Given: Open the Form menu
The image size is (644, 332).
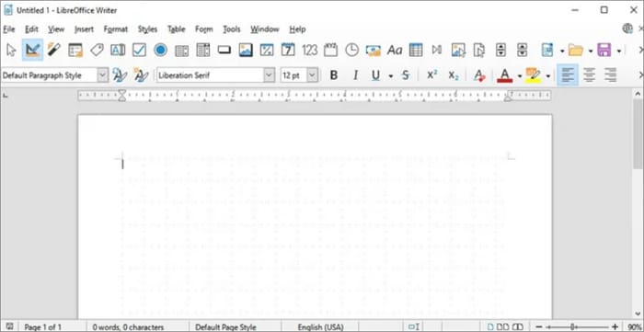Looking at the screenshot, I should click(203, 29).
